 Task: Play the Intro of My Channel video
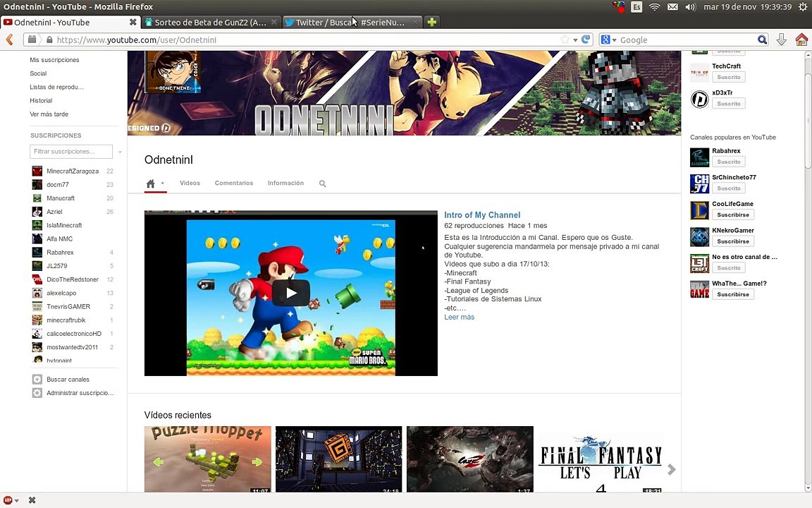[290, 293]
